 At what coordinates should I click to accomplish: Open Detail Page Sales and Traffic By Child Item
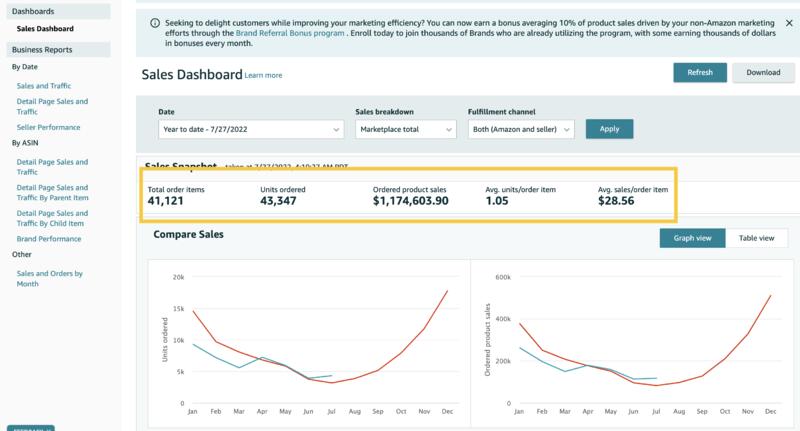52,218
